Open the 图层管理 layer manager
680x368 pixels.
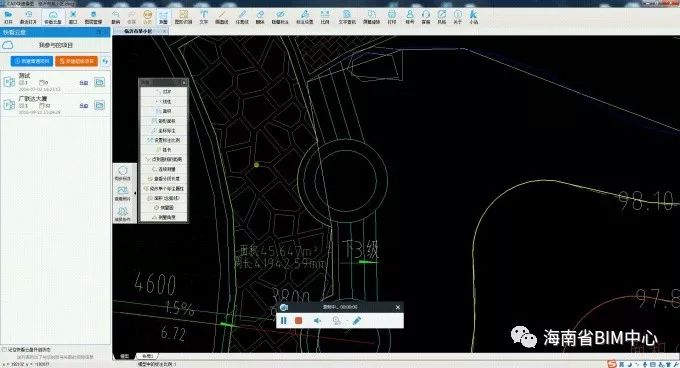pos(93,17)
